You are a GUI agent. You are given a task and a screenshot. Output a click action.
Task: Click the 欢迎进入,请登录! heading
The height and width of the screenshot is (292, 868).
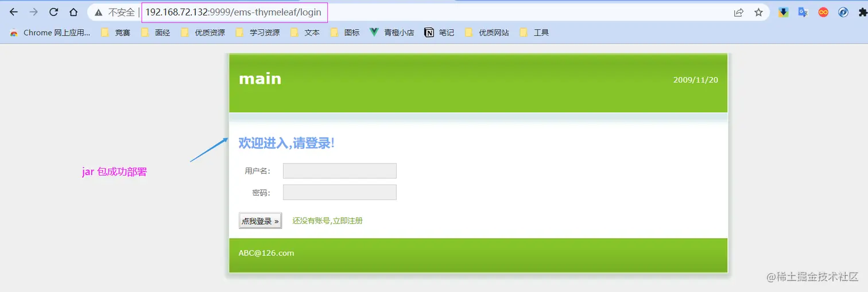click(286, 143)
